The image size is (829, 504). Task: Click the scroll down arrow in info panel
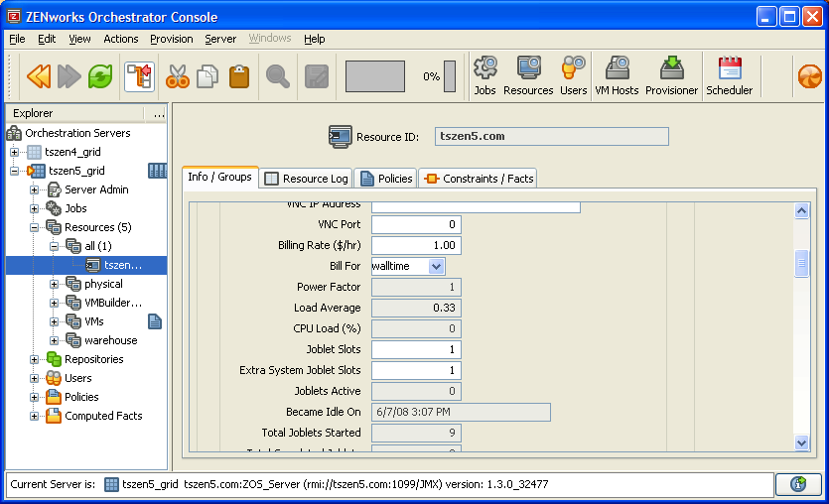click(801, 442)
